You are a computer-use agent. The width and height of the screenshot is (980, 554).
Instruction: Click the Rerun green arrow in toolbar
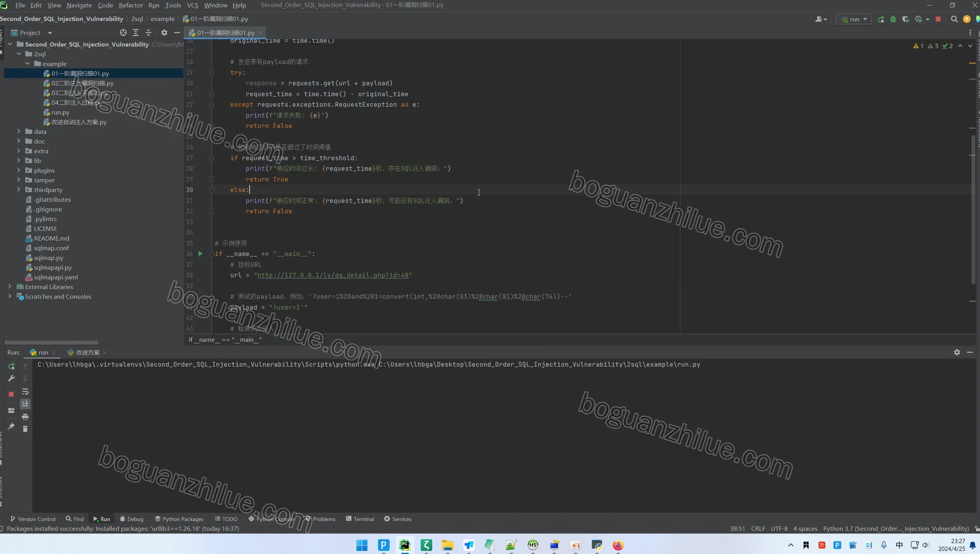(x=881, y=19)
